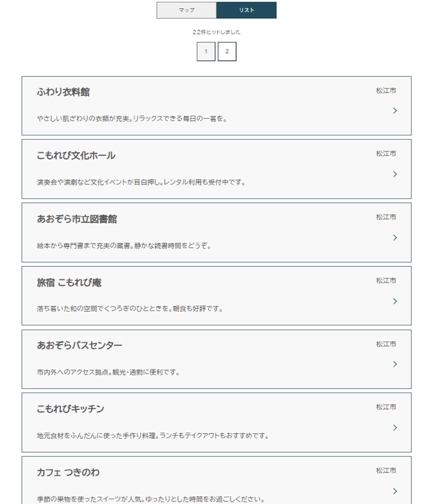Select results page 1
The image size is (432, 504).
click(x=206, y=51)
